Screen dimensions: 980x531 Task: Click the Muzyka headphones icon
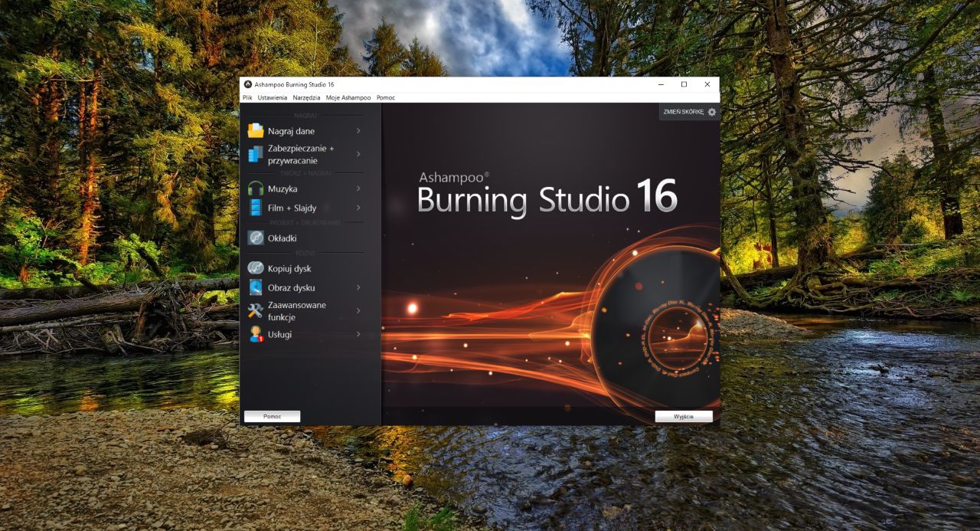[255, 188]
